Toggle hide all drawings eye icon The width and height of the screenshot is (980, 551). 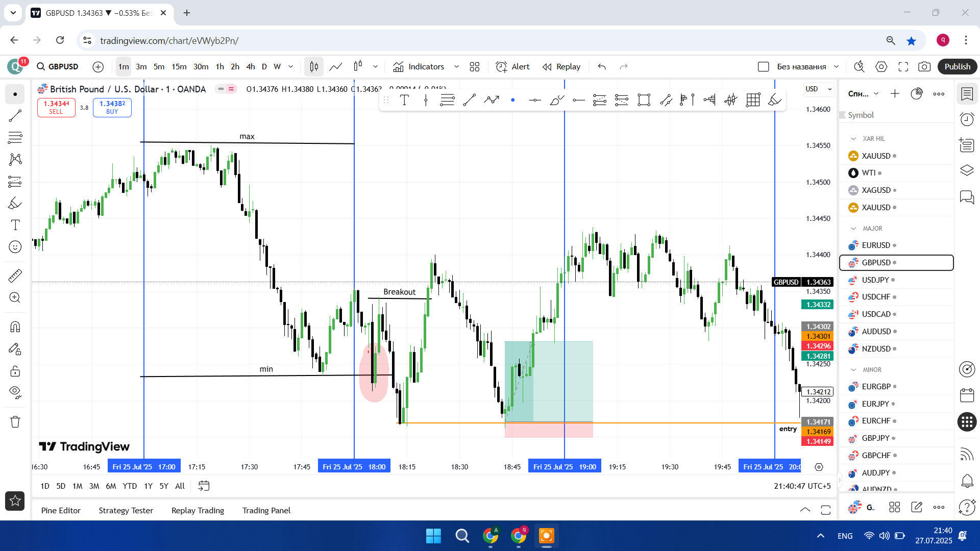(x=15, y=392)
